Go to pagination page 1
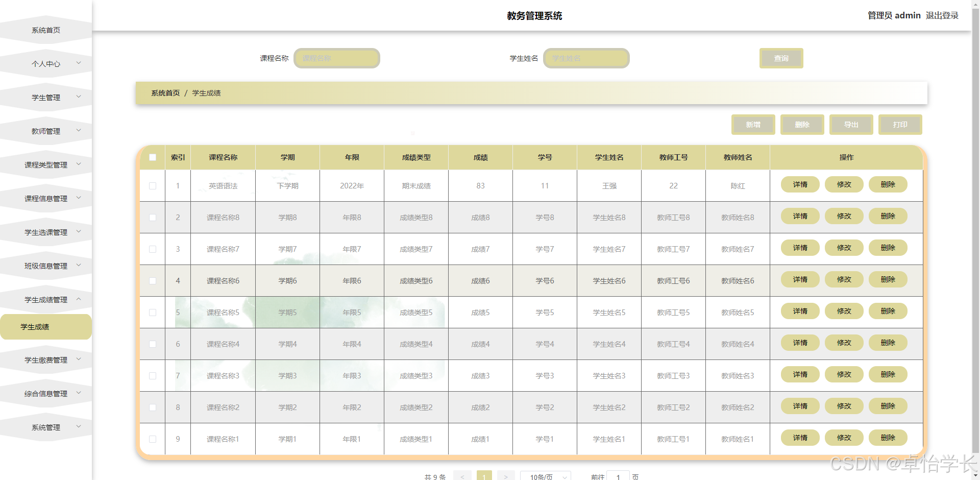 pos(484,476)
